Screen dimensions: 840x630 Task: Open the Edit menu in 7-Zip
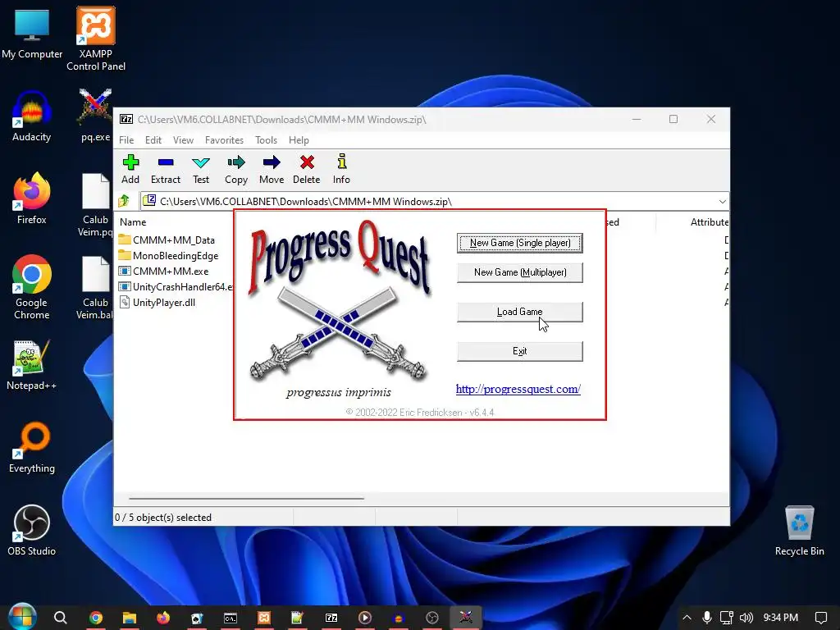click(153, 139)
